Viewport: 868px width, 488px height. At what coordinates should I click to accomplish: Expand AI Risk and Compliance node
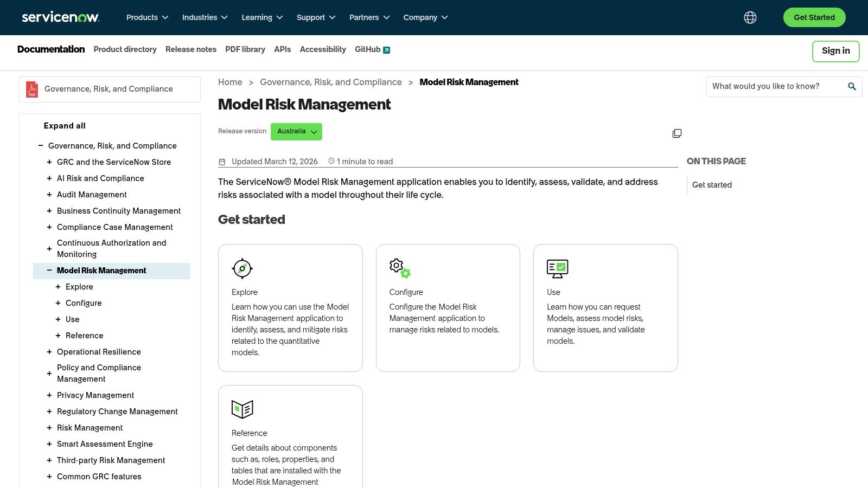coord(49,178)
